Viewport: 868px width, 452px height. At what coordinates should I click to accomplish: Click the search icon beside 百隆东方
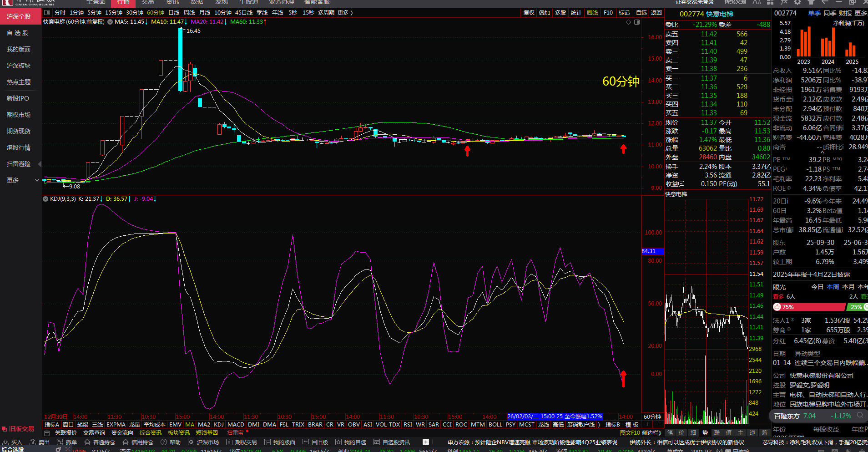pyautogui.click(x=860, y=416)
